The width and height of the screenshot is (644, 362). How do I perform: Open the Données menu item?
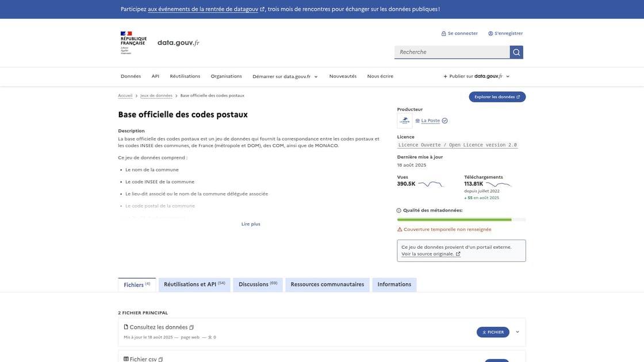click(131, 76)
